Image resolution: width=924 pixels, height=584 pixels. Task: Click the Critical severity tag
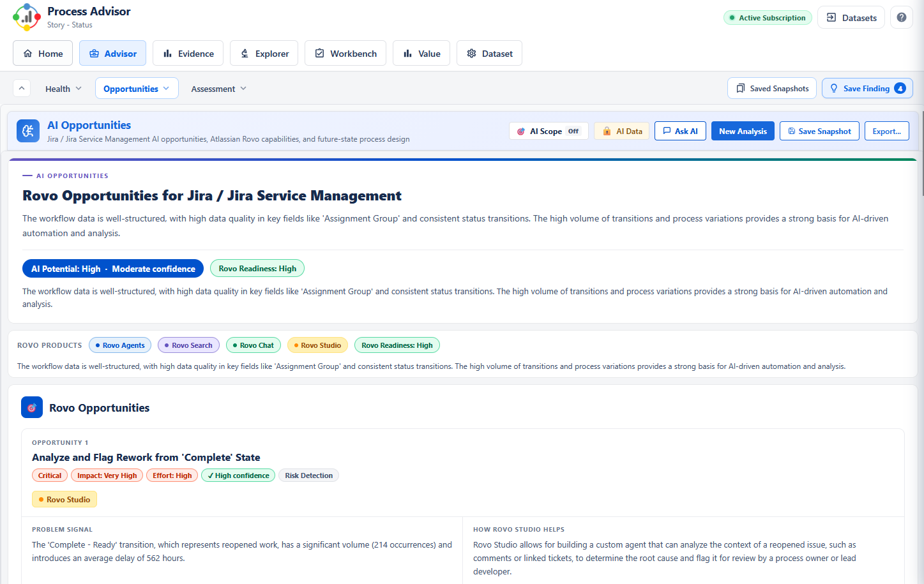point(50,475)
